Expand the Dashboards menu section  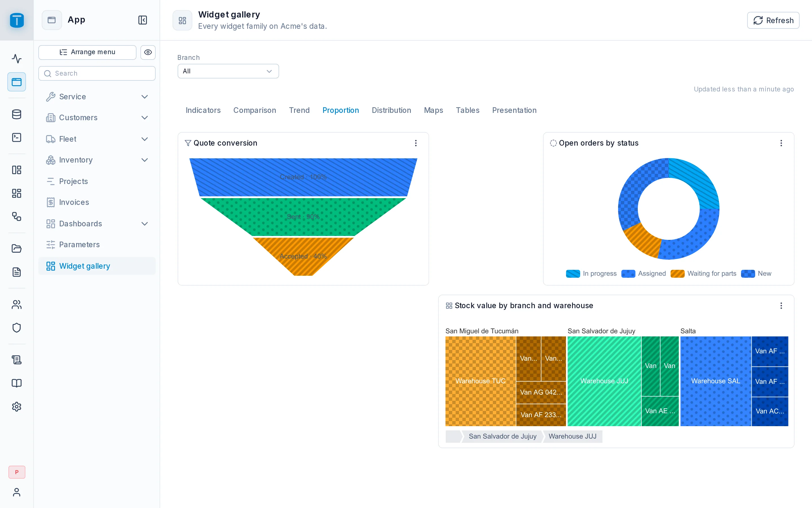pyautogui.click(x=97, y=224)
